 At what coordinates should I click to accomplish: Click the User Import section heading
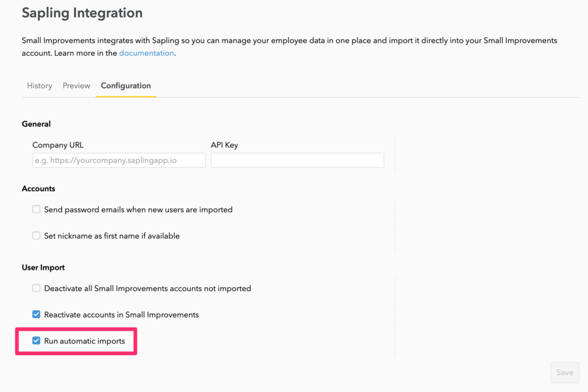coord(43,267)
